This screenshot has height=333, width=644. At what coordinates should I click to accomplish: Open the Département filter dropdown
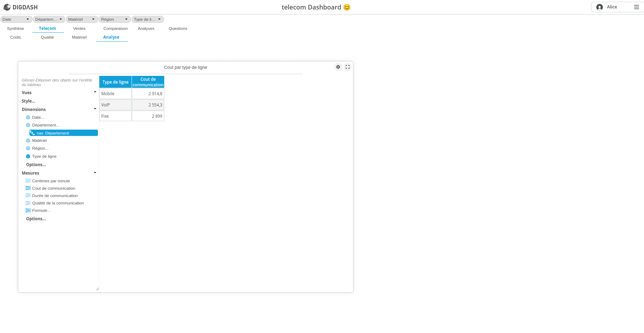click(x=49, y=19)
